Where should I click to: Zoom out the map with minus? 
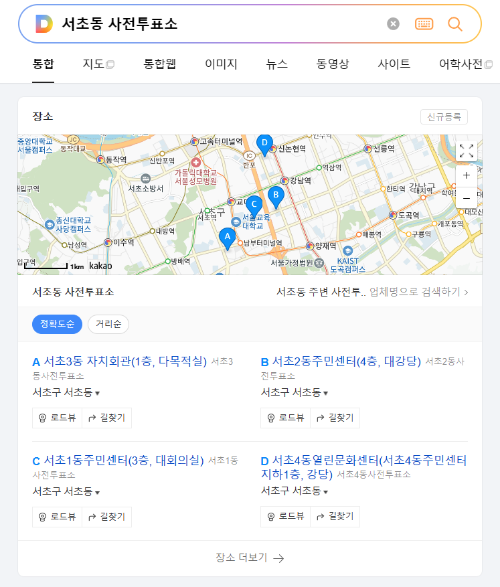coord(466,198)
